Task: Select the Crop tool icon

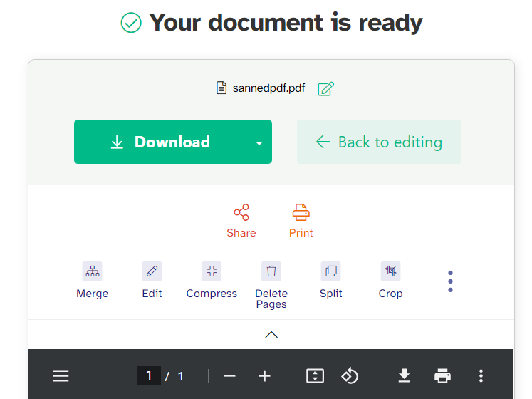Action: tap(390, 271)
